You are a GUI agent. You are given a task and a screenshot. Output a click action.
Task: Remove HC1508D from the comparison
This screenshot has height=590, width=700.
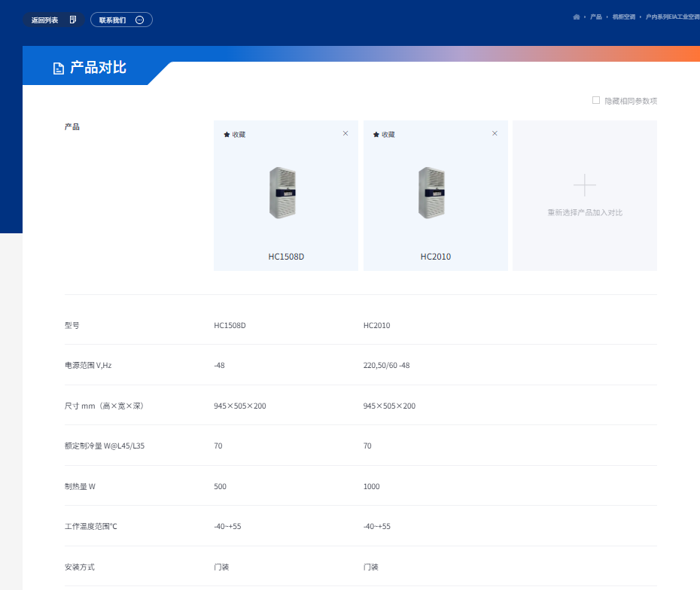[345, 133]
